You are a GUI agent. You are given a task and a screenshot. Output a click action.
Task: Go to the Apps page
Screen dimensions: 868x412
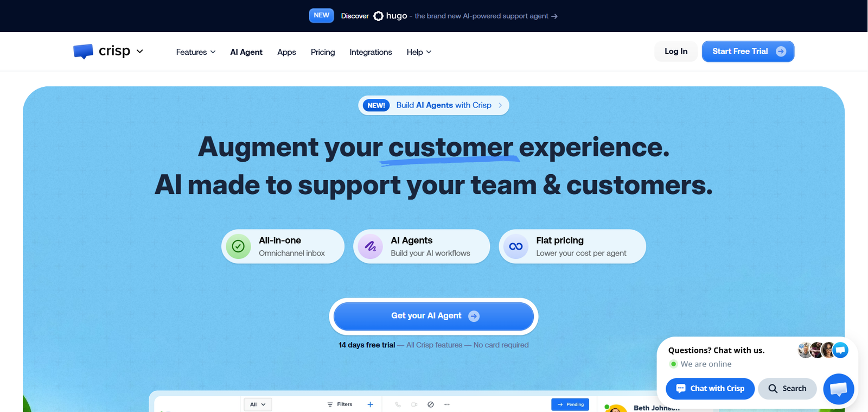[286, 52]
